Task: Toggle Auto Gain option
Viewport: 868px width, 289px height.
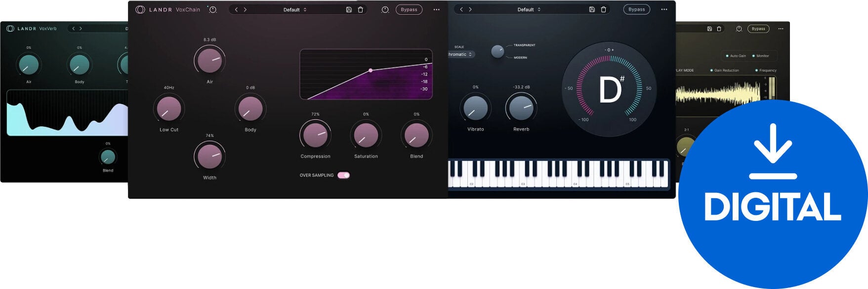Action: click(736, 56)
